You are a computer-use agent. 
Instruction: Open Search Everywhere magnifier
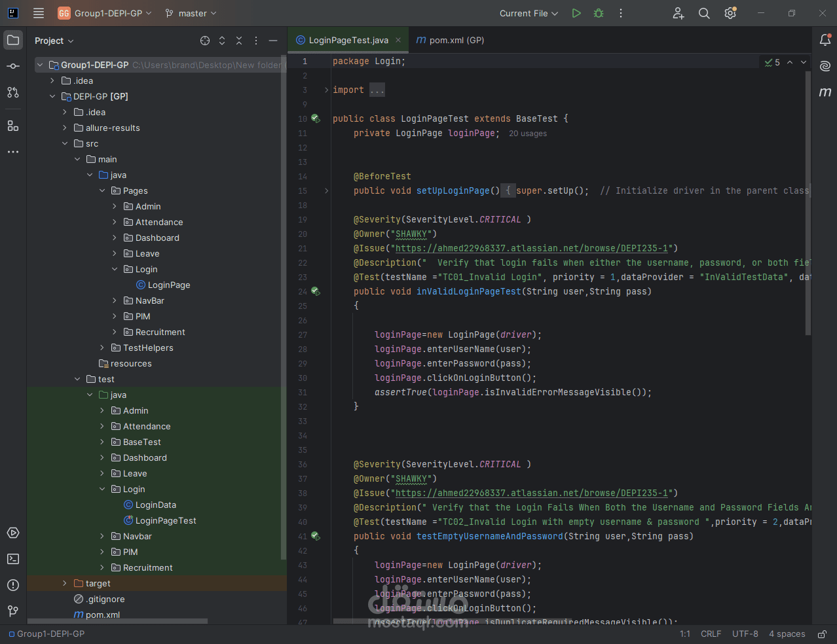click(704, 13)
